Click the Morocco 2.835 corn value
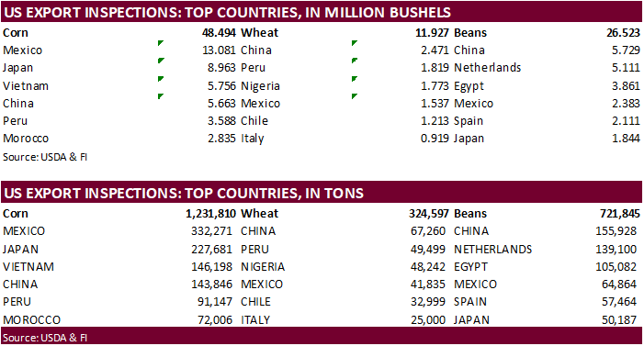Image resolution: width=644 pixels, height=346 pixels. coord(221,139)
